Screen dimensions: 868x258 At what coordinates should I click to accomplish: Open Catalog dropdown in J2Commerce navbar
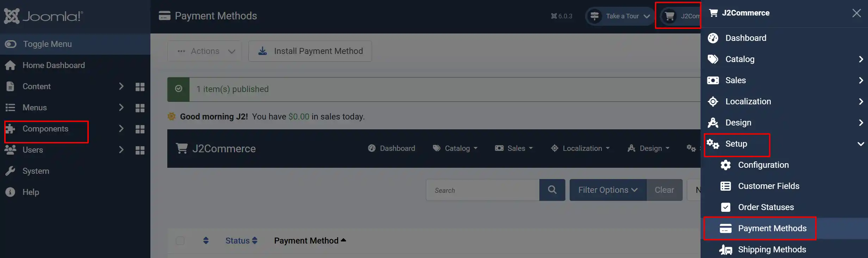[x=455, y=148]
